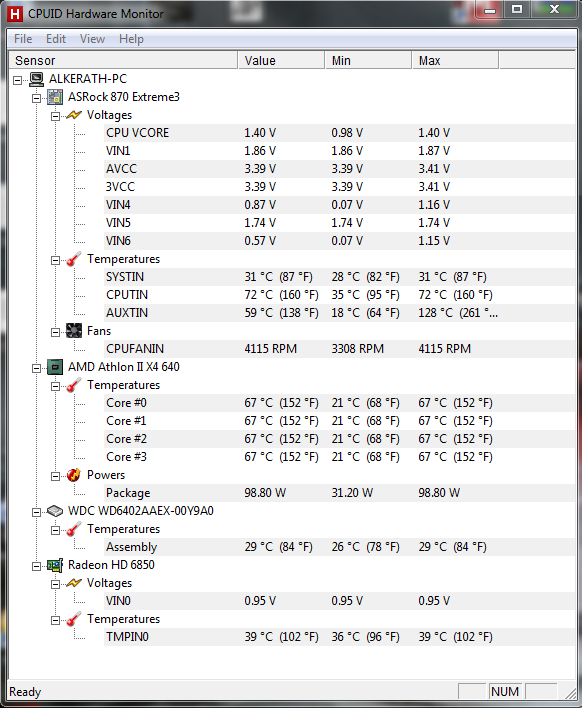Click the Radeon HD 6850 graphics card icon
Screen dimensions: 582x708
tap(55, 565)
